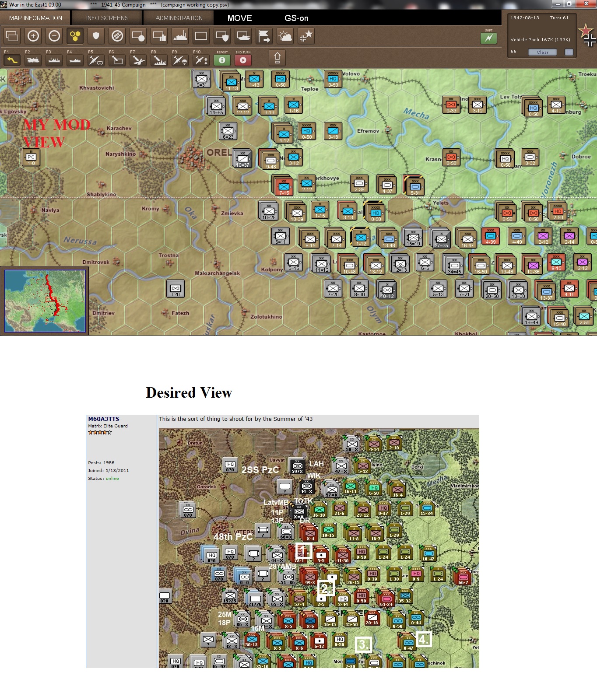The width and height of the screenshot is (597, 700).
Task: Click the minimap overview thumbnail
Action: coord(45,301)
